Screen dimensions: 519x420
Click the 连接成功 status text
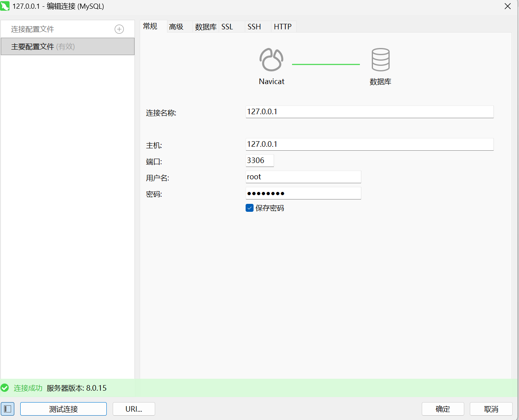tap(28, 388)
